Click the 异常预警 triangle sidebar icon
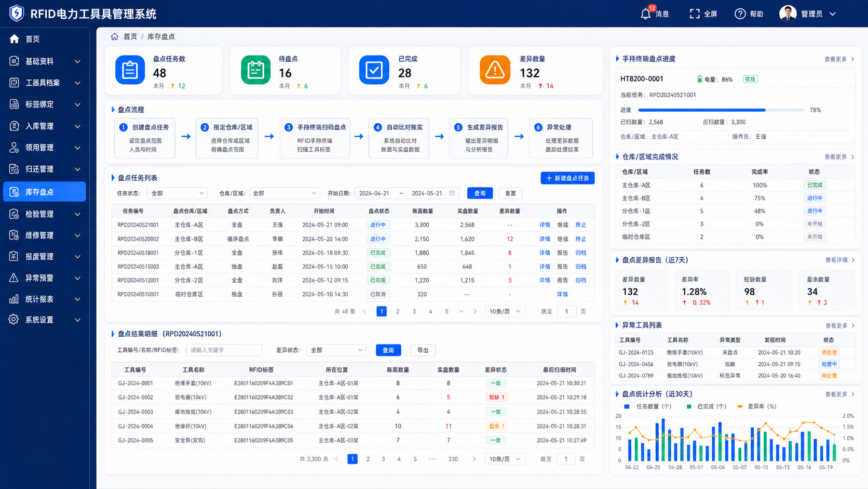 coord(14,278)
